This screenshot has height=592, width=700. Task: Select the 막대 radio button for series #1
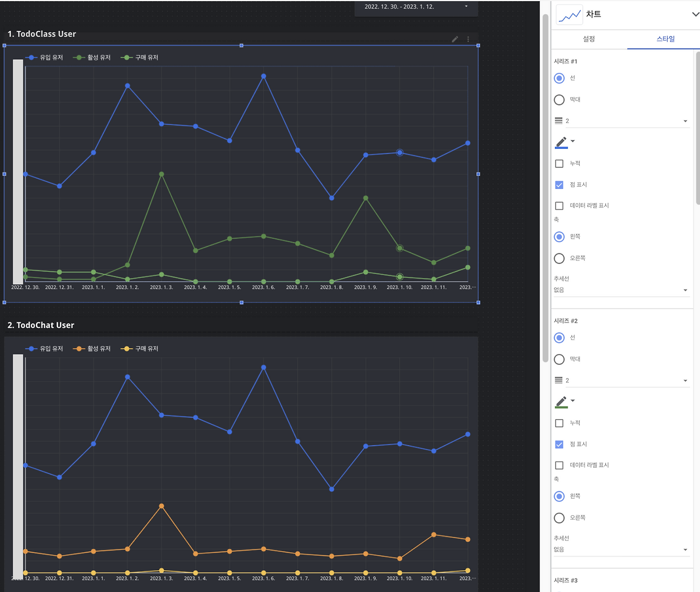[559, 100]
